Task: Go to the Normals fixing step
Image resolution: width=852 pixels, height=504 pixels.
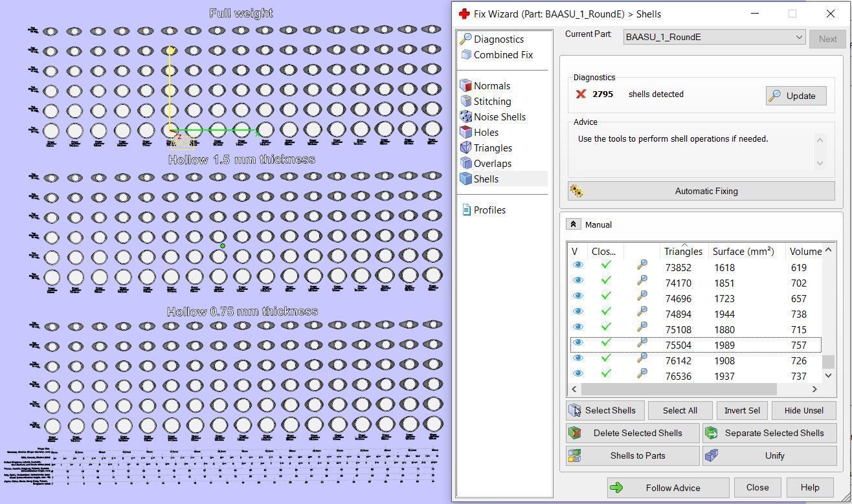Action: (x=485, y=86)
